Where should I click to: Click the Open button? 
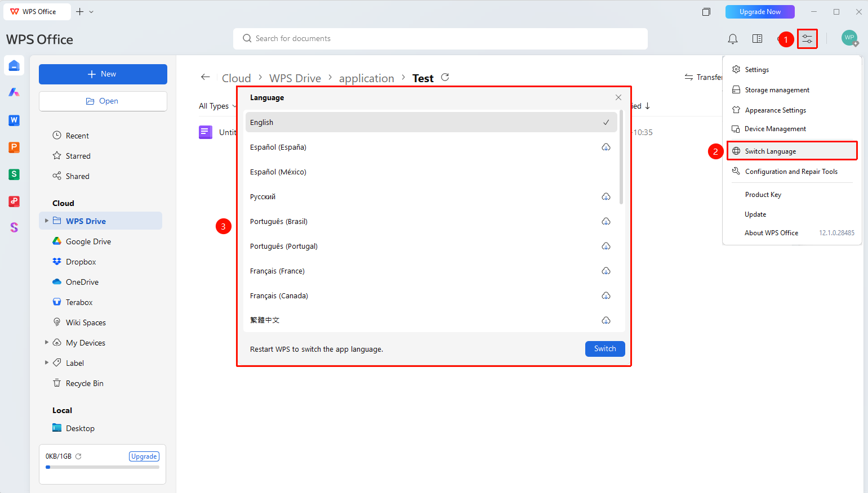[x=103, y=101]
